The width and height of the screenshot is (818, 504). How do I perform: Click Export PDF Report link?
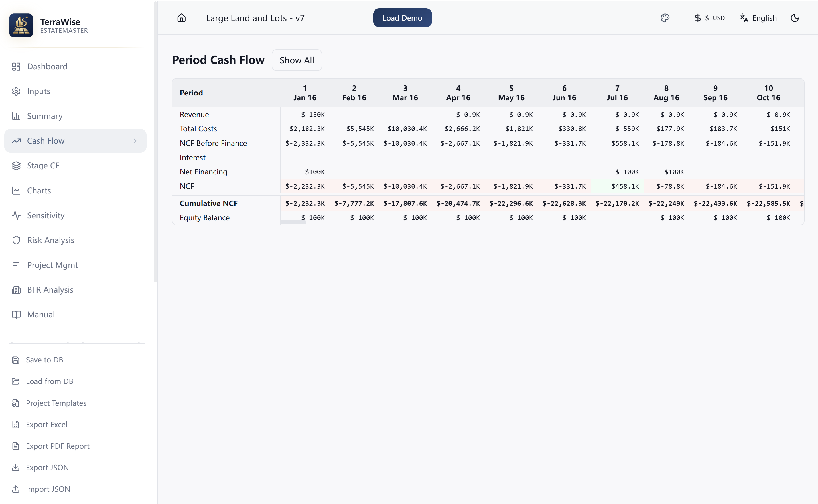[57, 446]
